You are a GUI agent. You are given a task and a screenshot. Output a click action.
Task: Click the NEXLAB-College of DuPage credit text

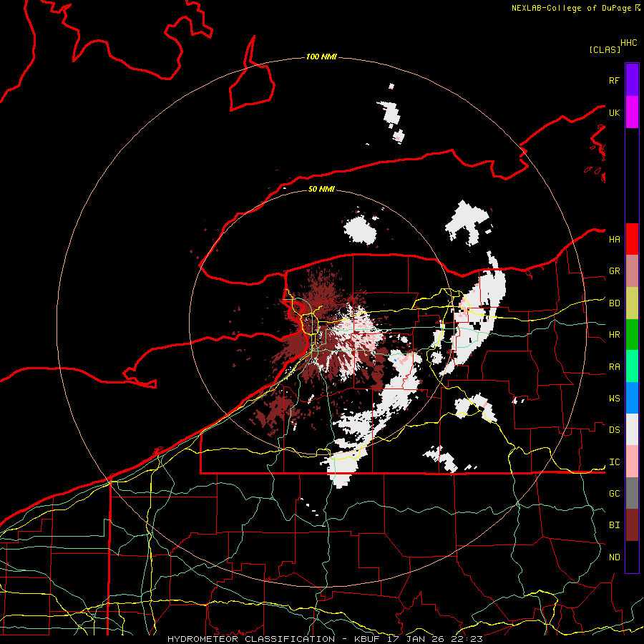571,8
